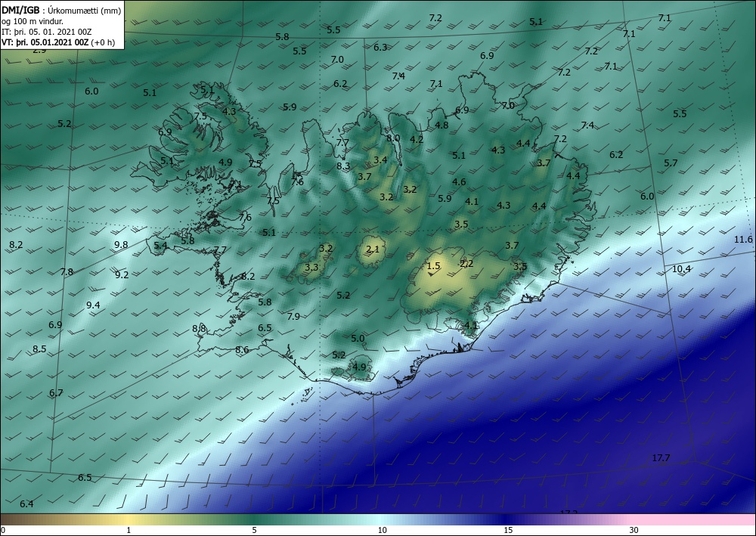
Task: Click the 8.3 value on the map
Action: point(343,166)
